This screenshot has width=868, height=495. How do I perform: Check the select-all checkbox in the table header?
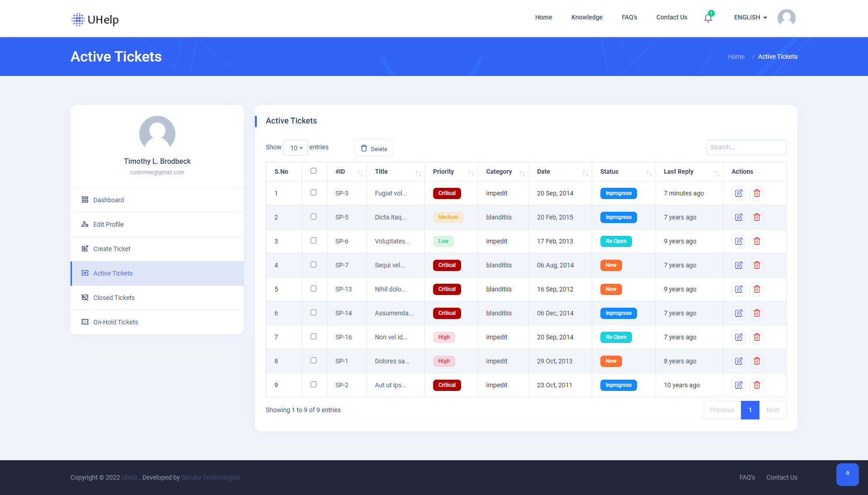click(x=314, y=171)
